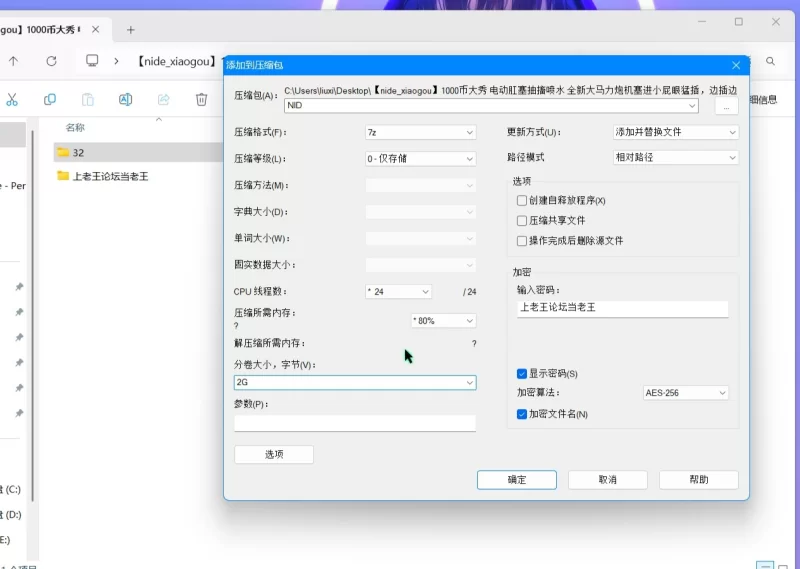
Task: Open the 加密算法 AES-256 dropdown
Action: tap(685, 393)
